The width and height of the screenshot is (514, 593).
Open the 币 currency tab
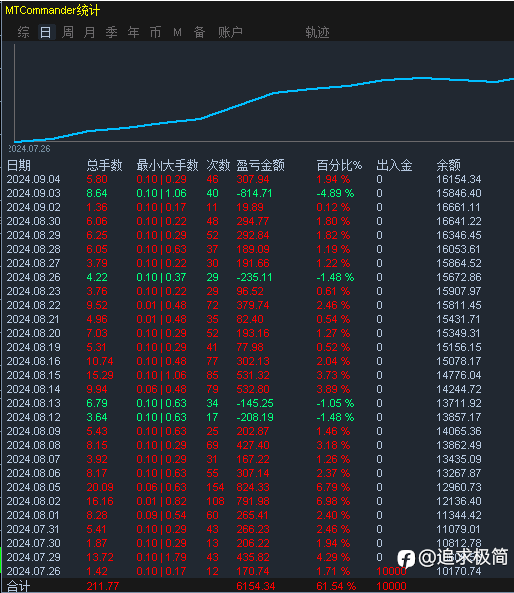point(155,32)
